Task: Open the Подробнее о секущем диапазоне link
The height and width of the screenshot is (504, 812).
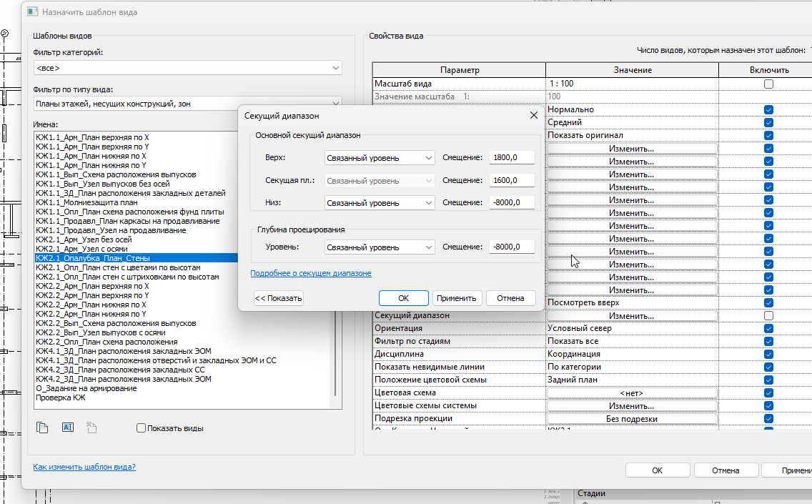Action: (311, 273)
